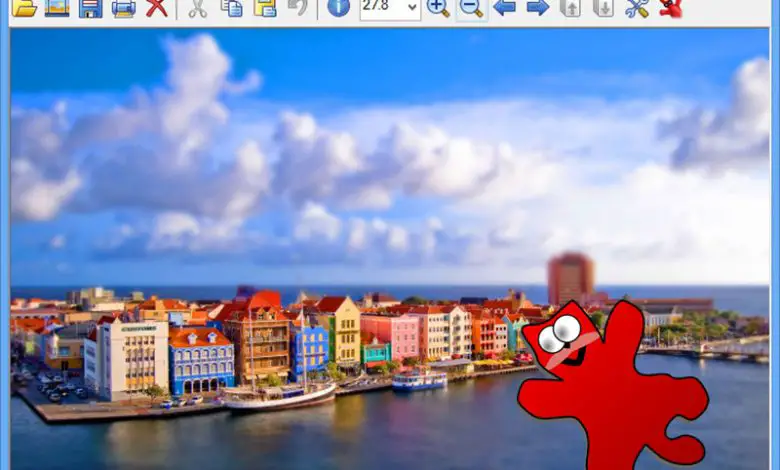Go to previous page with the up-arrow page icon
Image resolution: width=780 pixels, height=470 pixels.
point(571,7)
